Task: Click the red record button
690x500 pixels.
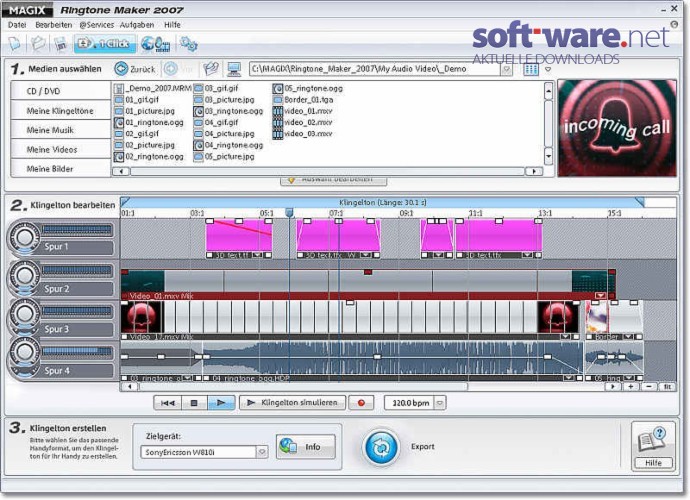Action: (361, 403)
